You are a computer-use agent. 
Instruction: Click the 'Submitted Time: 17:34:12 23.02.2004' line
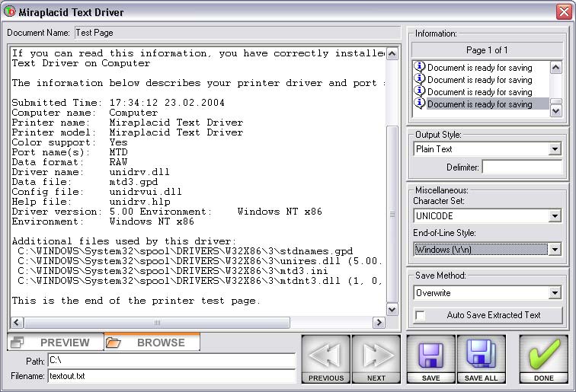[118, 103]
